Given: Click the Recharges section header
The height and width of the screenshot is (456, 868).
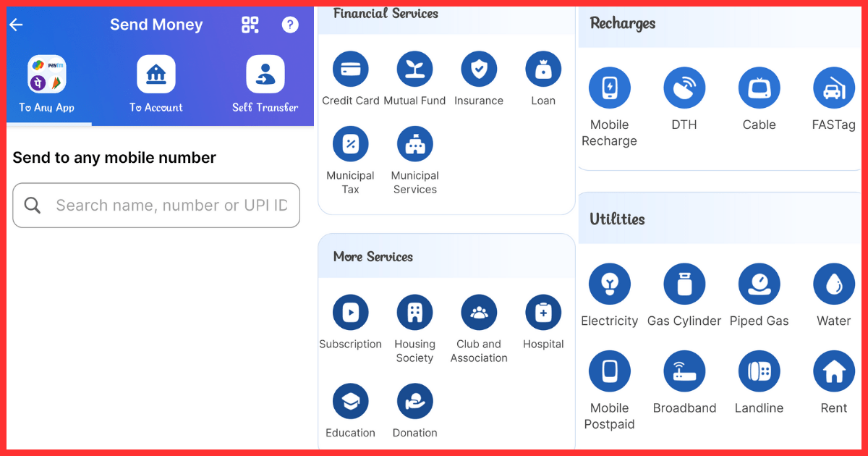Looking at the screenshot, I should (623, 23).
